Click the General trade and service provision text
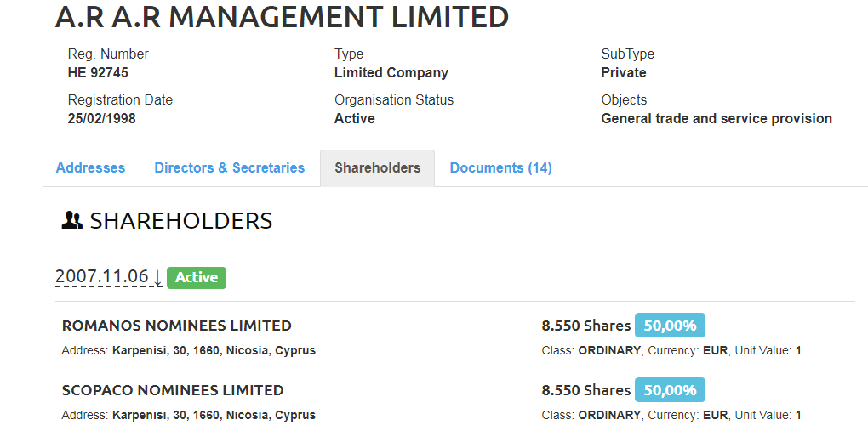 tap(716, 119)
